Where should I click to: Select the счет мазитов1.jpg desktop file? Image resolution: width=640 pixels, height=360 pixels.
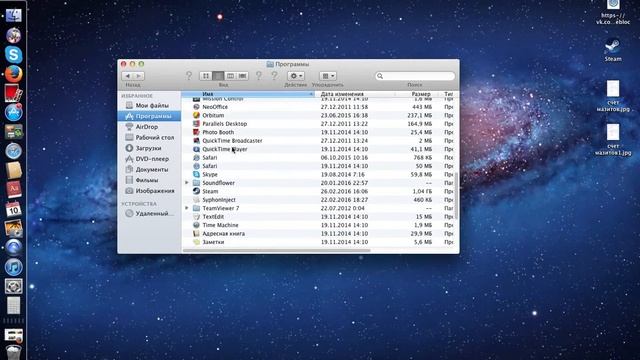[x=613, y=140]
